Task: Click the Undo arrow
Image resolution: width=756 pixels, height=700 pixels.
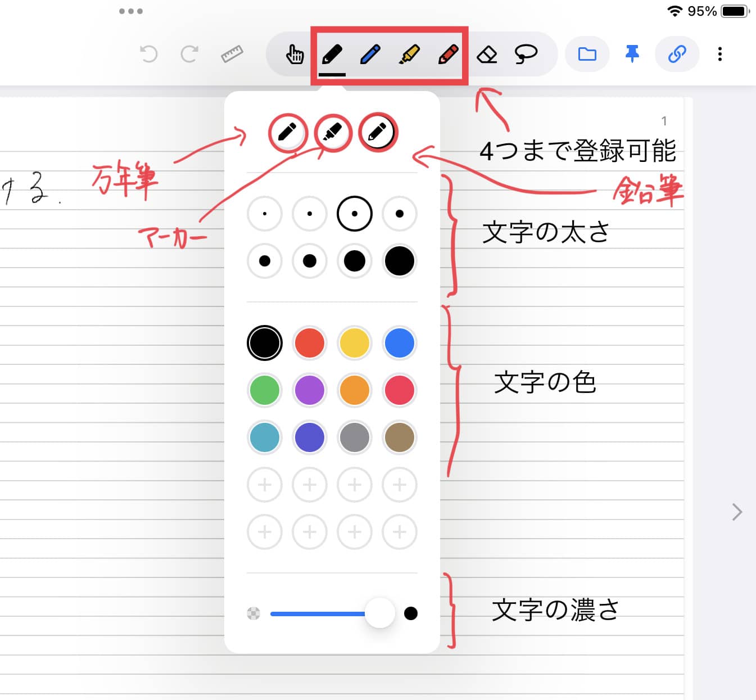Action: [148, 54]
